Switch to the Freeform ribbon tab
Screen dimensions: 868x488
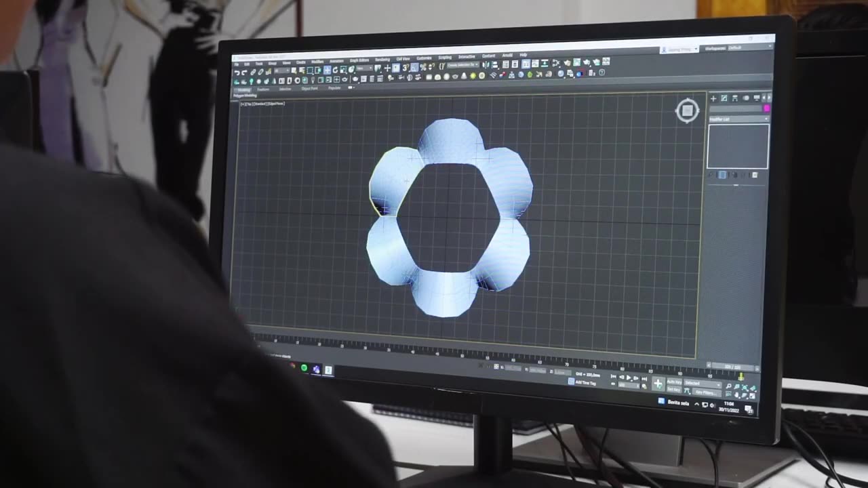263,89
